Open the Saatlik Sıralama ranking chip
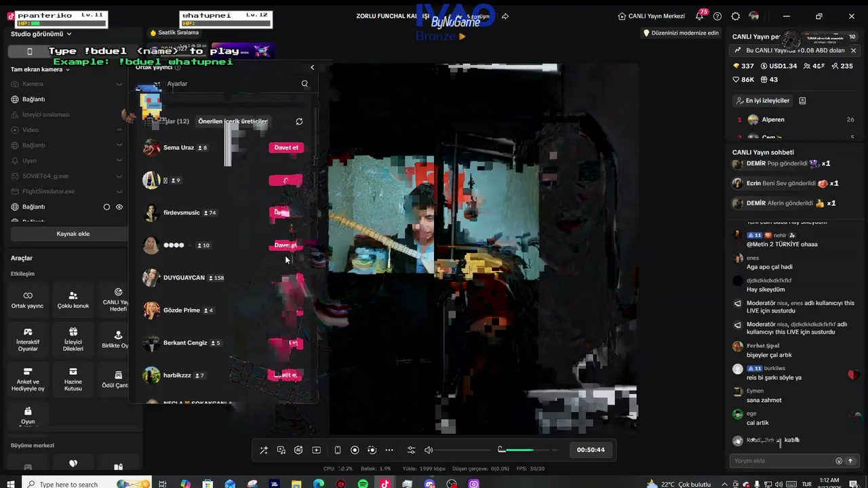This screenshot has width=868, height=488. (174, 33)
